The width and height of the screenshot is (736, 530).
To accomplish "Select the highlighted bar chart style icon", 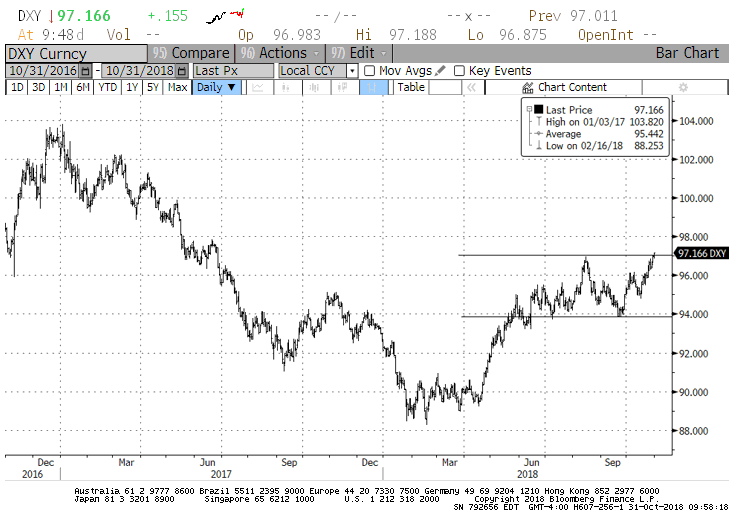I will click(x=373, y=87).
